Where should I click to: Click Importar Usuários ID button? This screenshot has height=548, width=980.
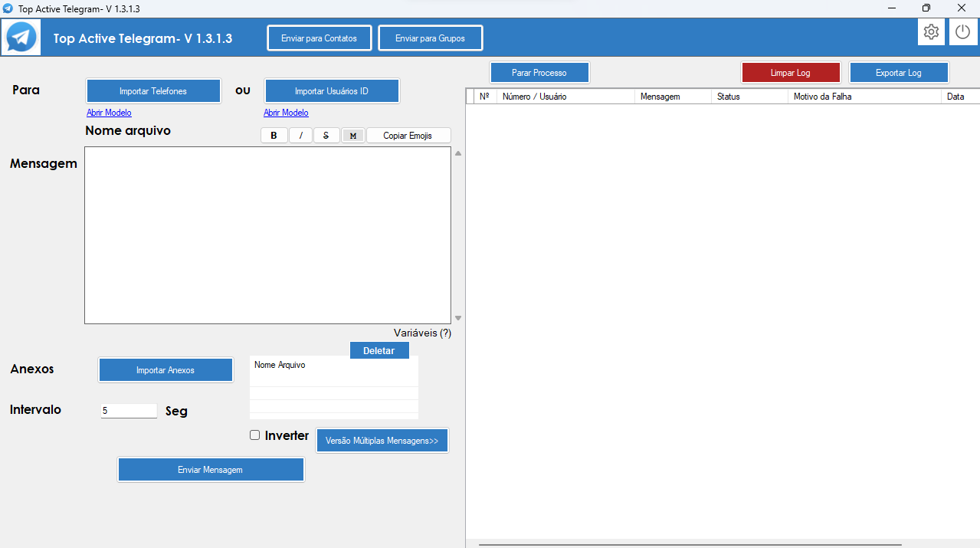[332, 90]
